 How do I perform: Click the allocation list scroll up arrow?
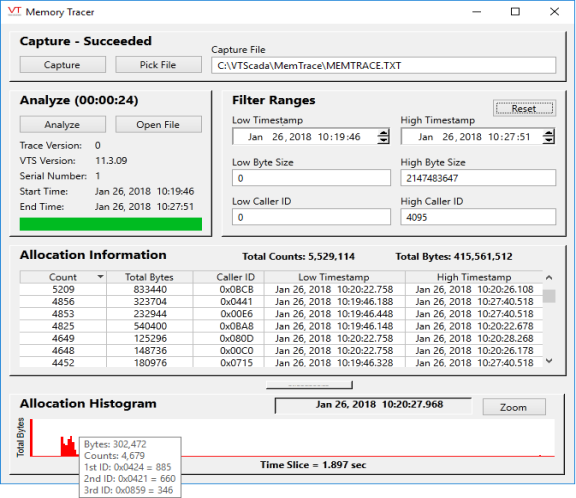click(x=549, y=278)
